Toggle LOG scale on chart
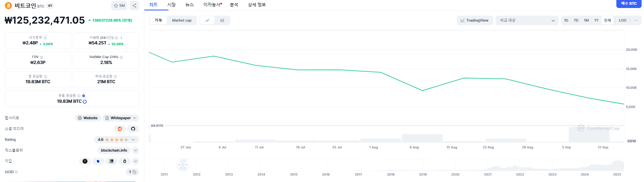 pos(622,20)
